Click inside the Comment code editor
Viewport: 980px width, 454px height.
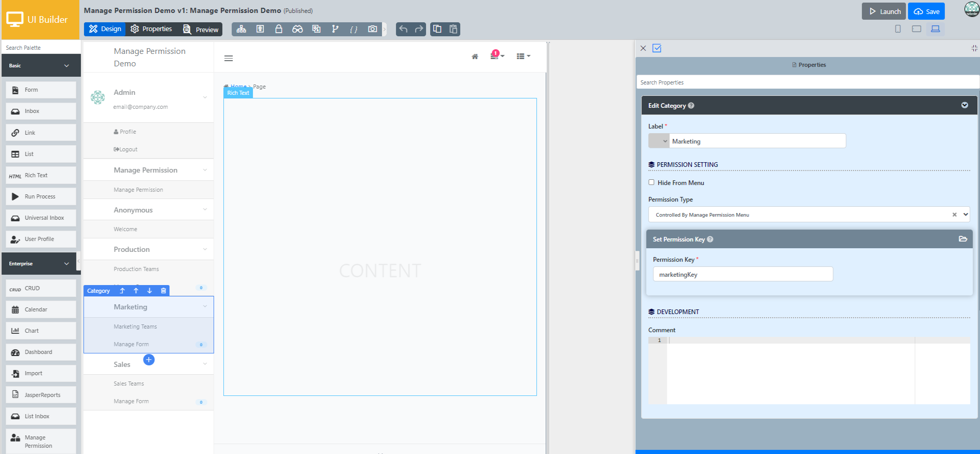[x=818, y=371]
